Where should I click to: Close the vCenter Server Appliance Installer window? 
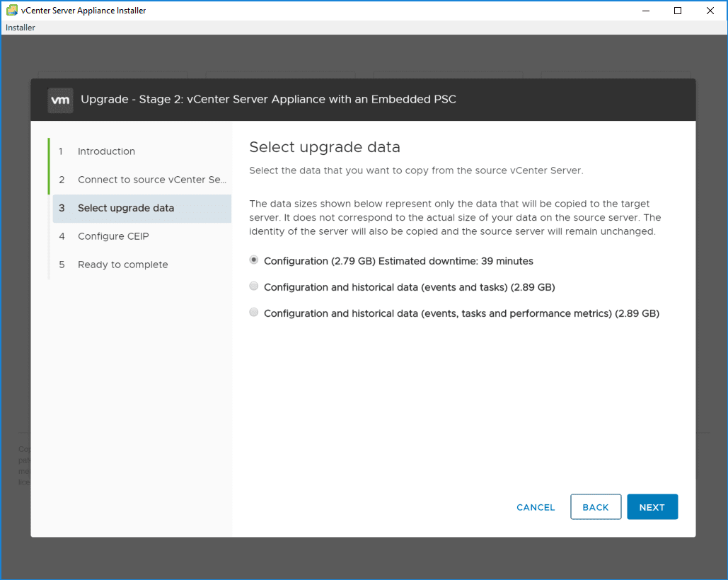click(x=710, y=11)
